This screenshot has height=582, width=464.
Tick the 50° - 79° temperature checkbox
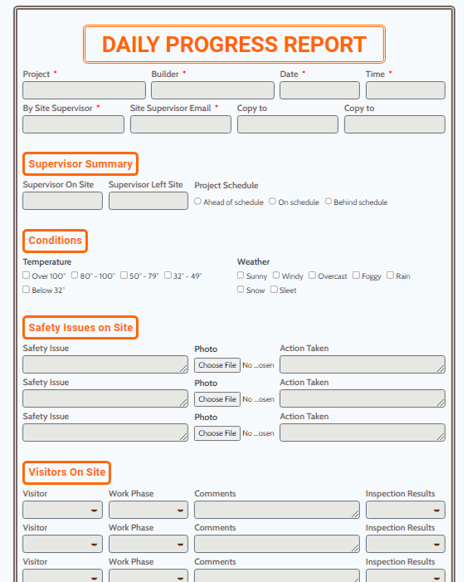click(124, 275)
